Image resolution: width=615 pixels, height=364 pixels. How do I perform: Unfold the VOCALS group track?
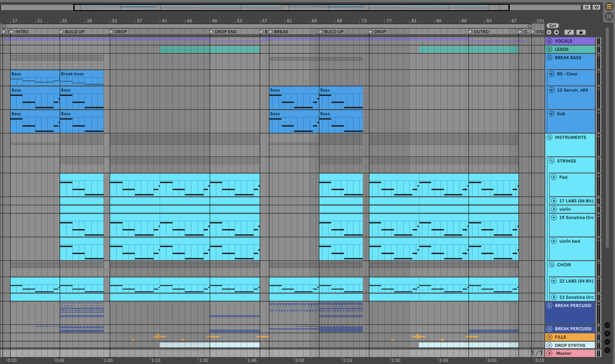[x=550, y=41]
